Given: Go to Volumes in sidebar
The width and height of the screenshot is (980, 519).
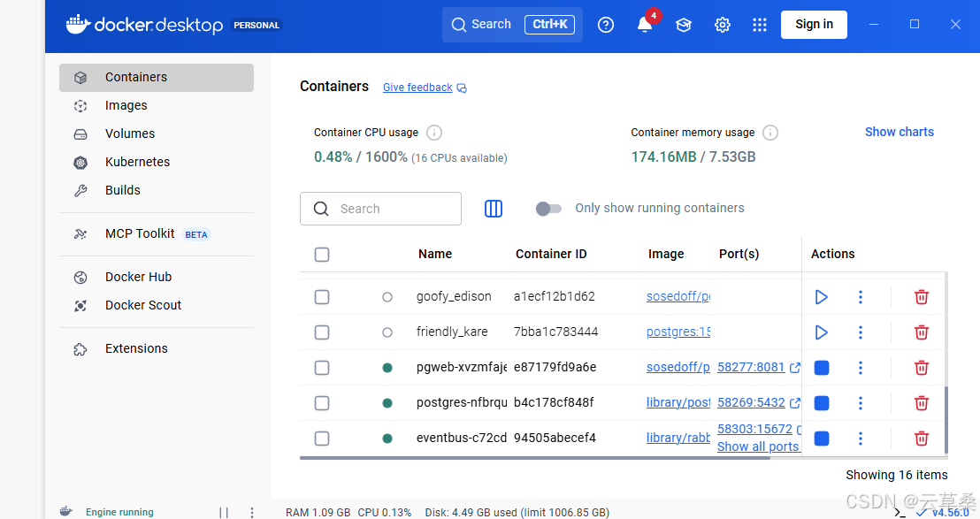Looking at the screenshot, I should [157, 134].
